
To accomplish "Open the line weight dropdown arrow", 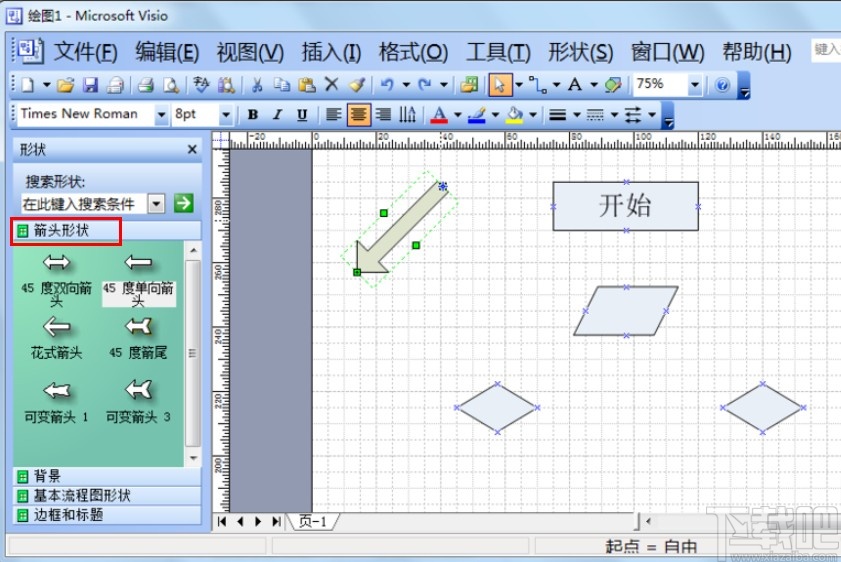I will click(577, 114).
